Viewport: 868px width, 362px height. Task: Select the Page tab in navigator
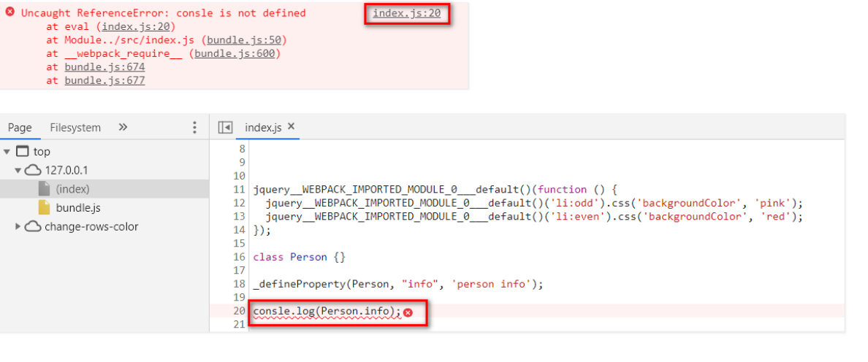[x=20, y=128]
